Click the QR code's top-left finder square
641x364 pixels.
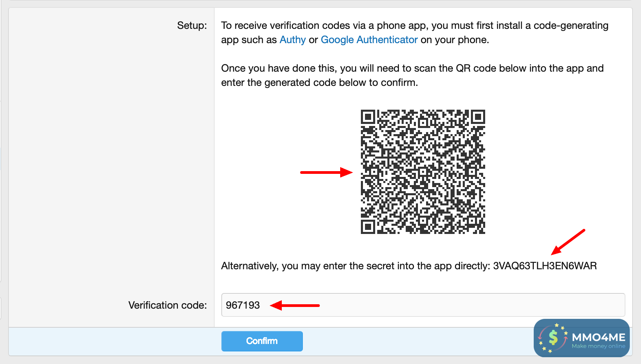point(368,117)
